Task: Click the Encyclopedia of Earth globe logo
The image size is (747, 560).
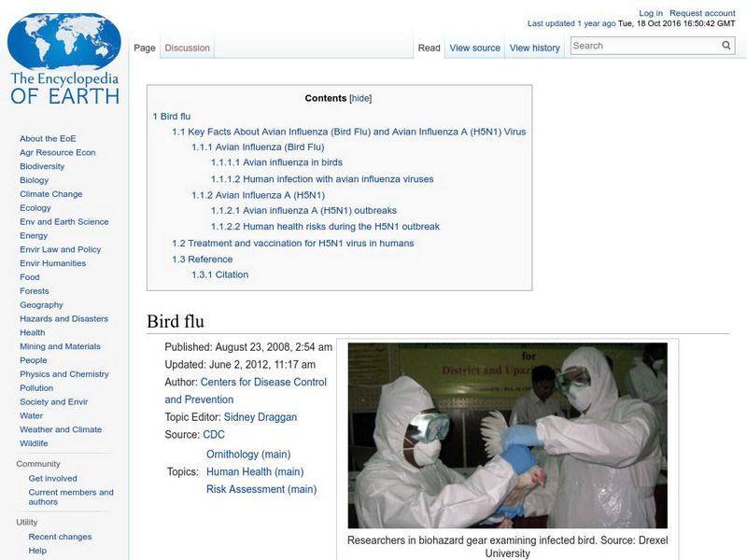Action: pyautogui.click(x=63, y=58)
